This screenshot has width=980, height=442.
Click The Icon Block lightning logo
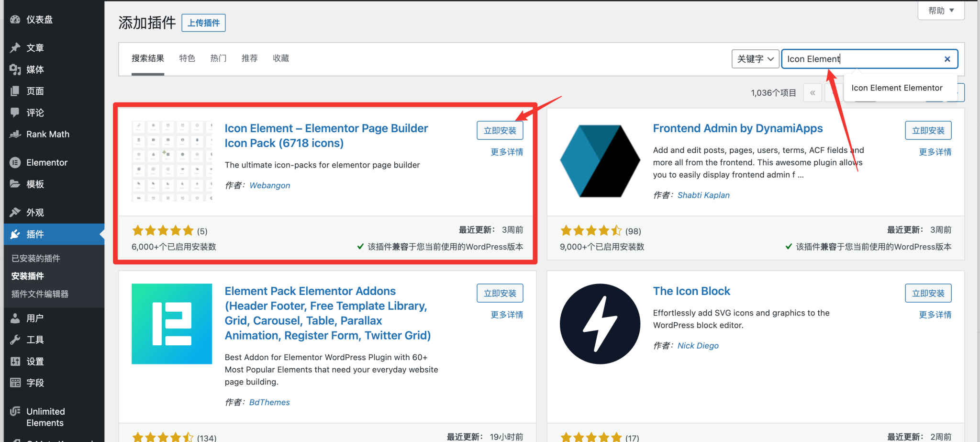pyautogui.click(x=600, y=324)
